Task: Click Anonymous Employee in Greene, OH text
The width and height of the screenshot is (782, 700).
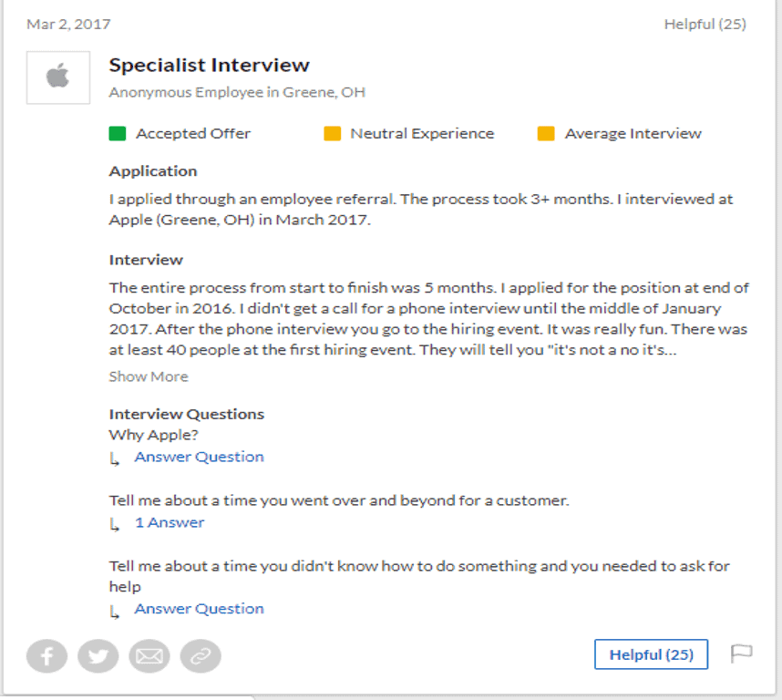Action: tap(237, 92)
